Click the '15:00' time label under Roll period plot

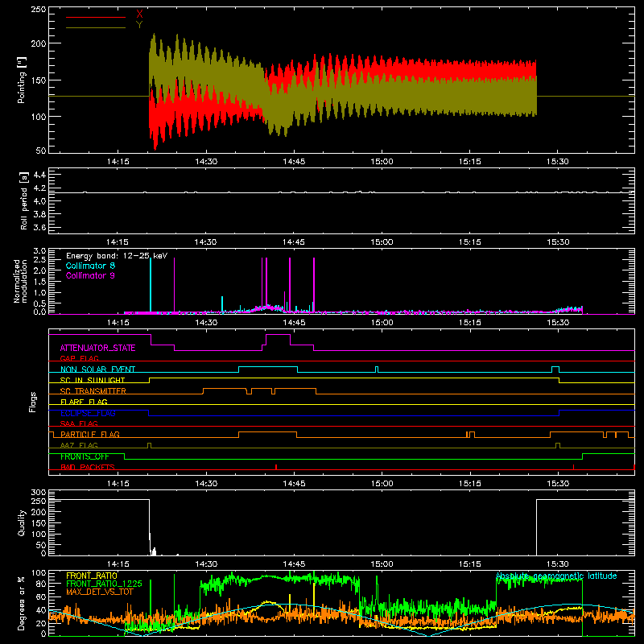[x=382, y=242]
